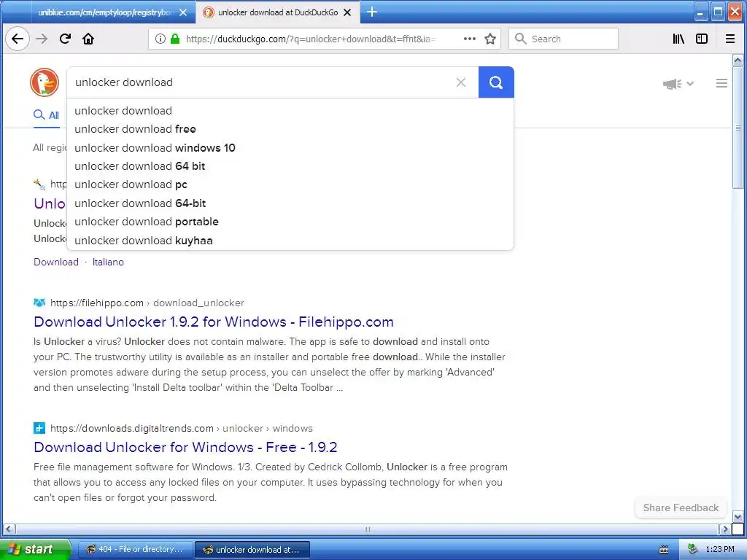Open page actions three-dot menu
Screen dimensions: 747x560
click(x=470, y=39)
